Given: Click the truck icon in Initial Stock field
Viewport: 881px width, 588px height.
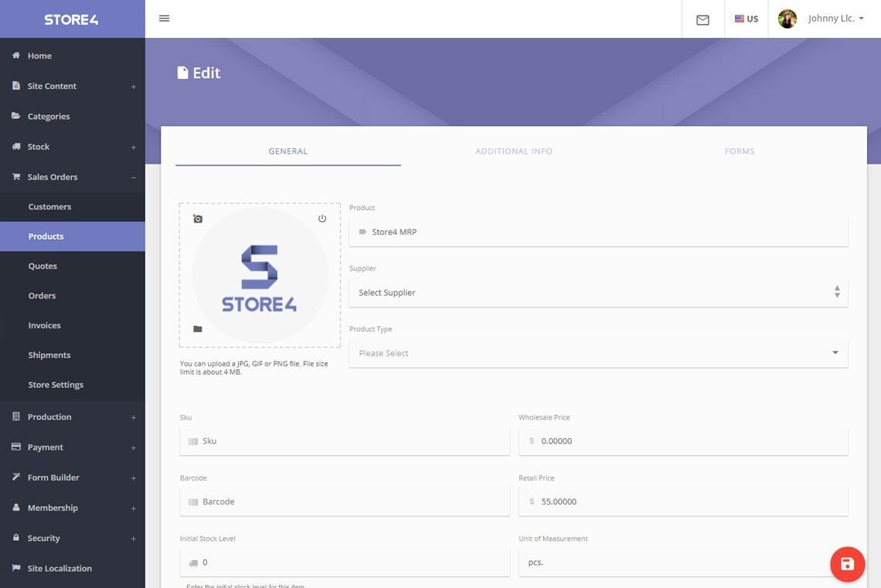Looking at the screenshot, I should 193,563.
